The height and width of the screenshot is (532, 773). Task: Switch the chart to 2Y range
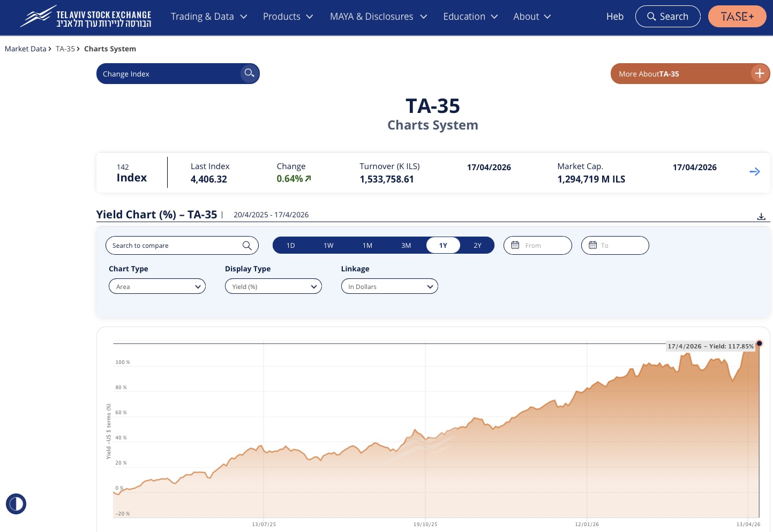coord(477,246)
